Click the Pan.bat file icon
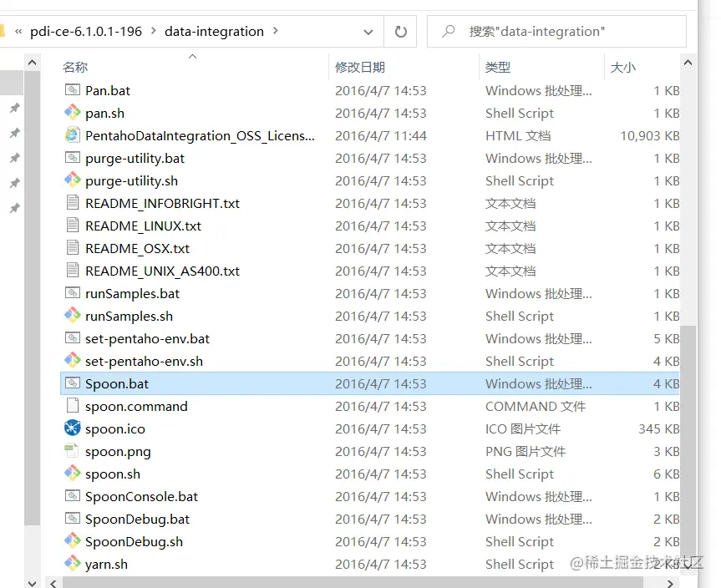Image resolution: width=721 pixels, height=588 pixels. pos(72,89)
